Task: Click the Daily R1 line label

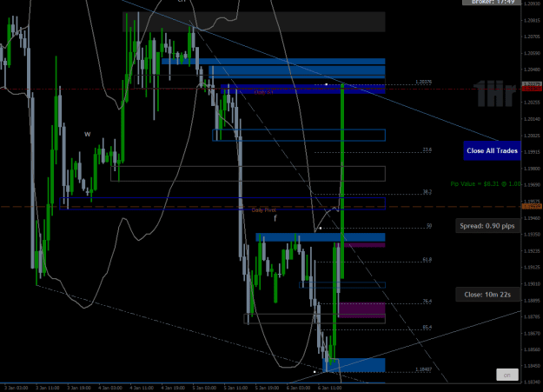Action: click(x=263, y=92)
